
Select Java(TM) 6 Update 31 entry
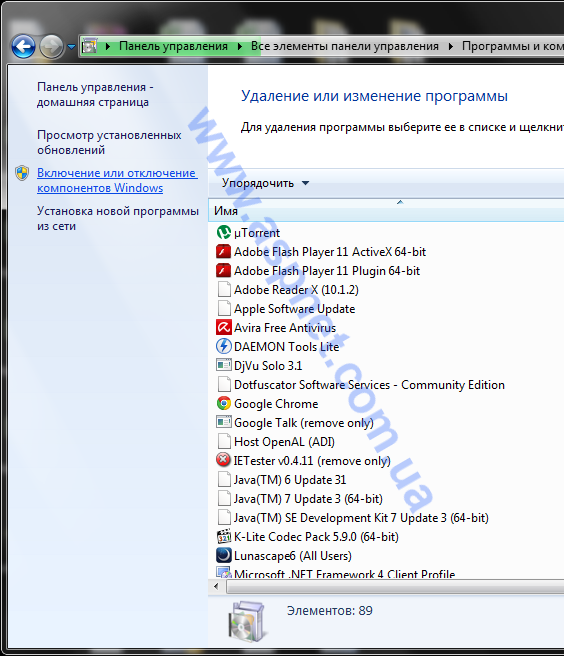tap(290, 479)
